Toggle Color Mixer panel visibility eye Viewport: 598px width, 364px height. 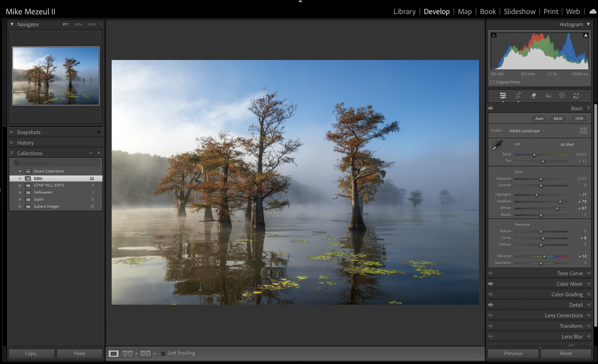[491, 284]
